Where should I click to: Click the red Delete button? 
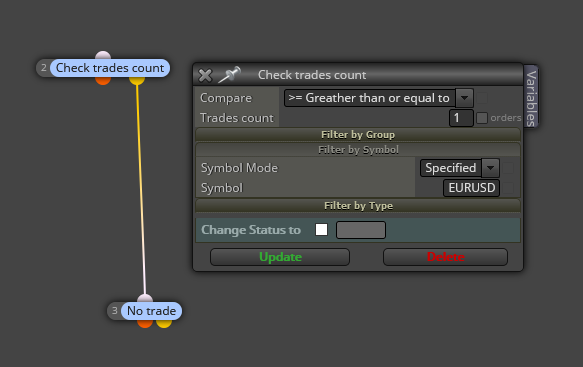[445, 257]
